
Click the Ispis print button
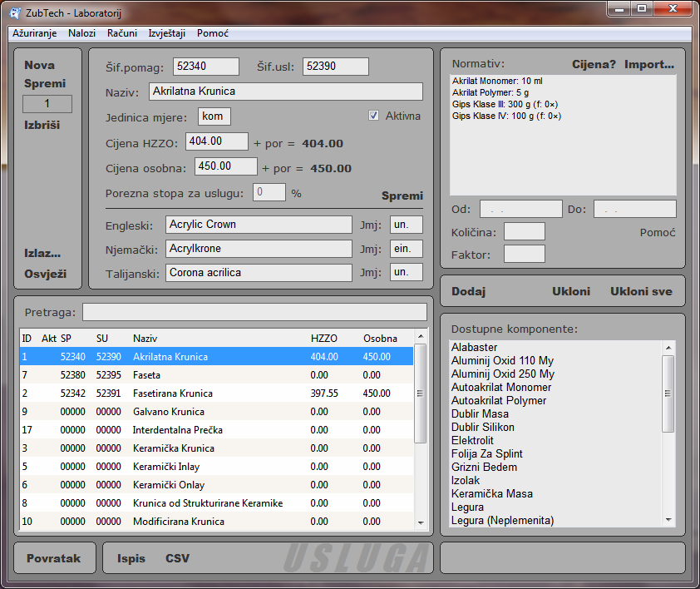pyautogui.click(x=131, y=558)
